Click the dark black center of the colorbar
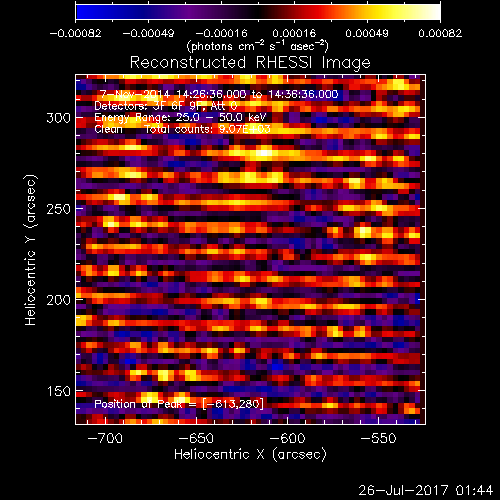The width and height of the screenshot is (500, 500). coord(258,12)
